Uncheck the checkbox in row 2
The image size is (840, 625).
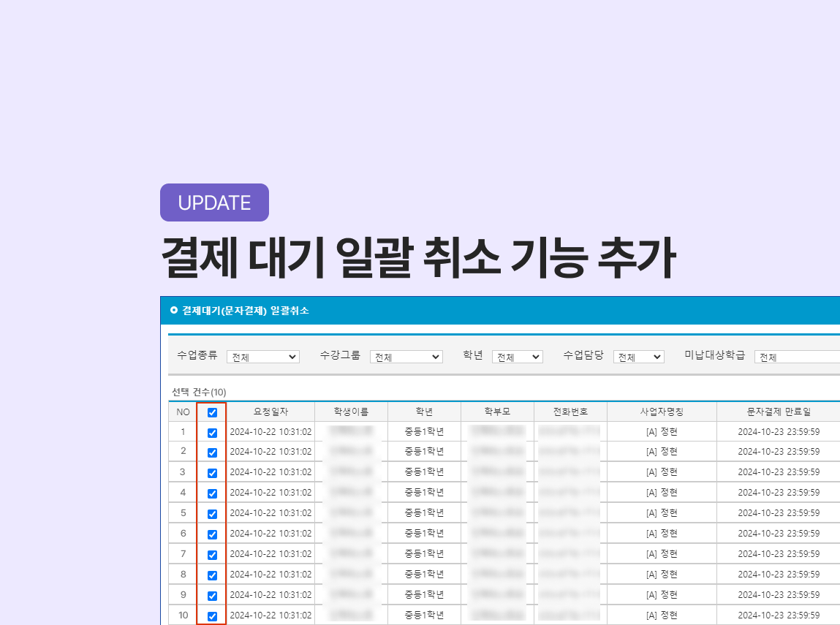click(212, 452)
